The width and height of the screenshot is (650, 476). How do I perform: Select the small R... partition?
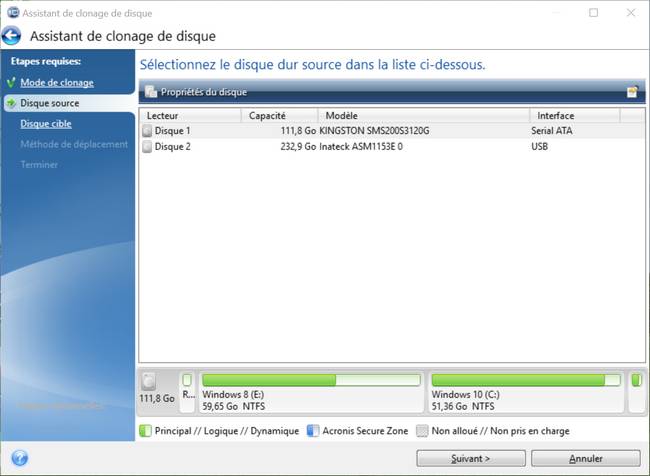[188, 392]
